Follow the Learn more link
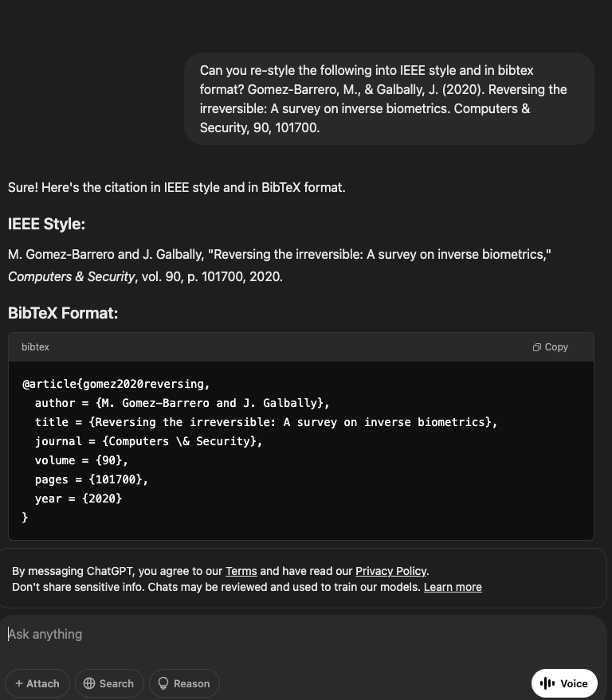This screenshot has width=612, height=700. click(453, 587)
